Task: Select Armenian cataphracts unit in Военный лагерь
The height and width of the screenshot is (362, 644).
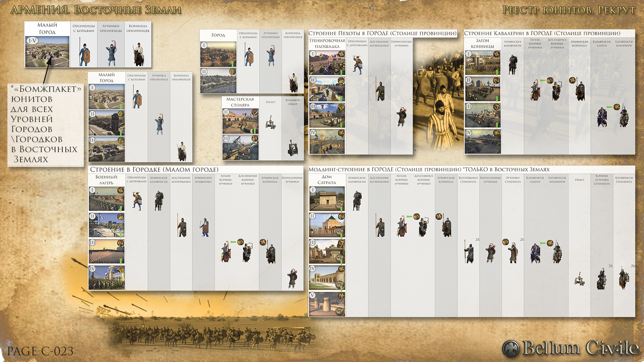Action: pos(159,200)
